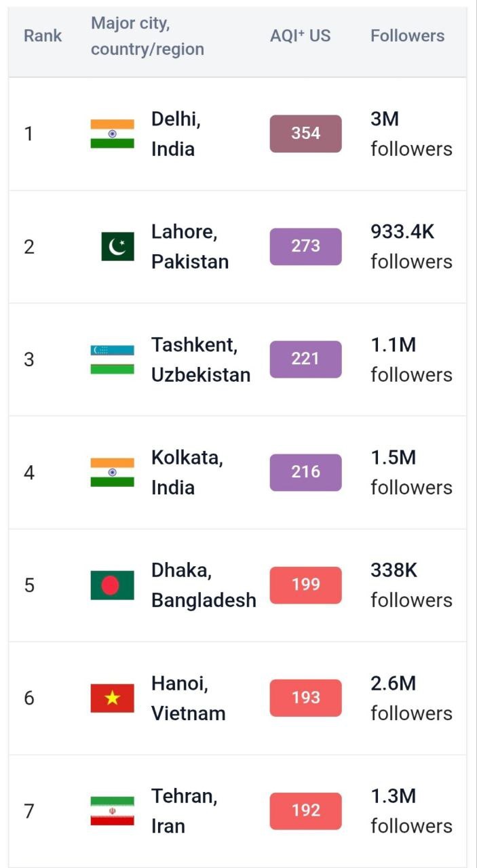Click the Followers column header
The height and width of the screenshot is (868, 477).
pyautogui.click(x=407, y=36)
